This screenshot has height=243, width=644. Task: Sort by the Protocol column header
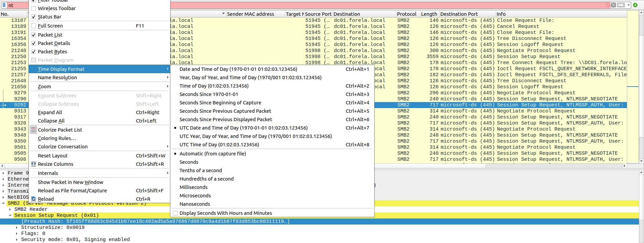pos(406,14)
